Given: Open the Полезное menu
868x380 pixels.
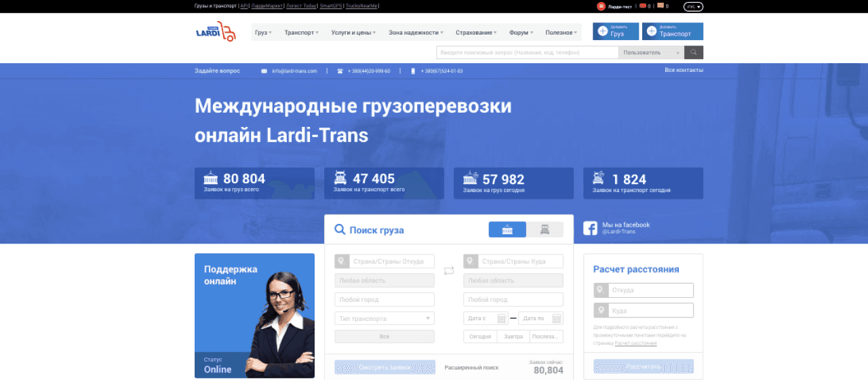Looking at the screenshot, I should click(x=561, y=32).
